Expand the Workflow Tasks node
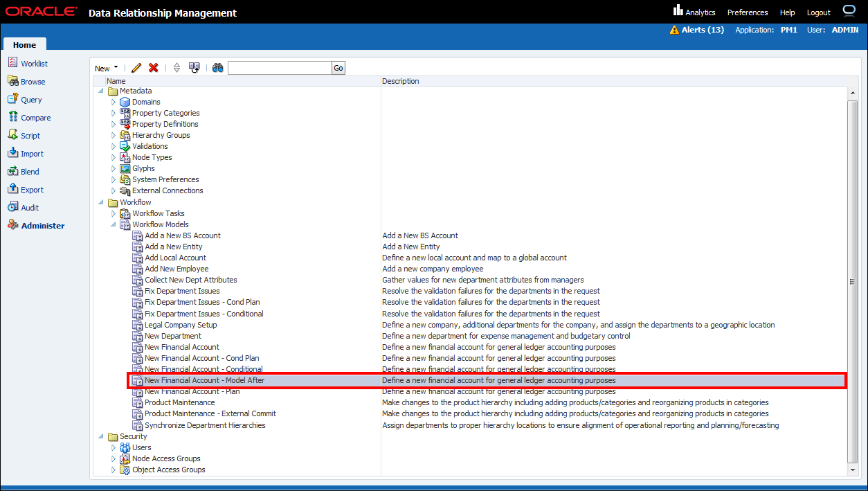Viewport: 868px width, 491px height. tap(114, 213)
